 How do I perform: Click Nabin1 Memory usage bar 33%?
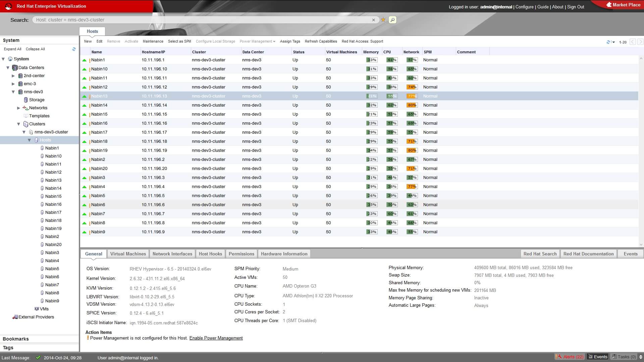point(372,60)
